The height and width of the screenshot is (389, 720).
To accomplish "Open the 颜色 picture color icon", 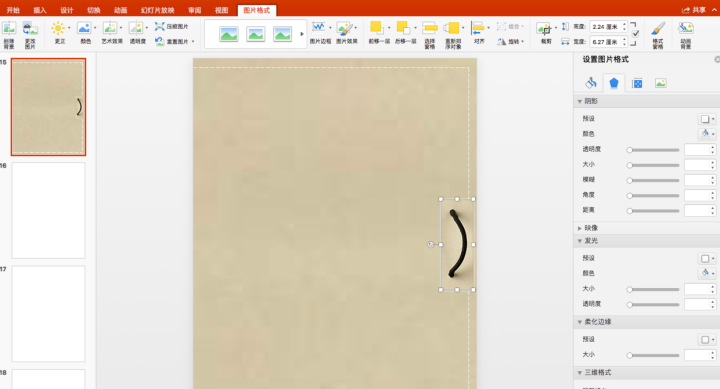I will tap(84, 28).
